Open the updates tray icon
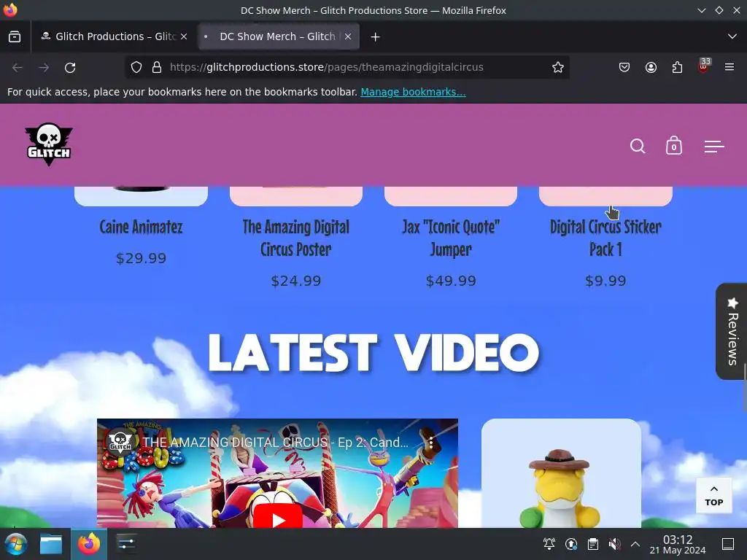 571,544
